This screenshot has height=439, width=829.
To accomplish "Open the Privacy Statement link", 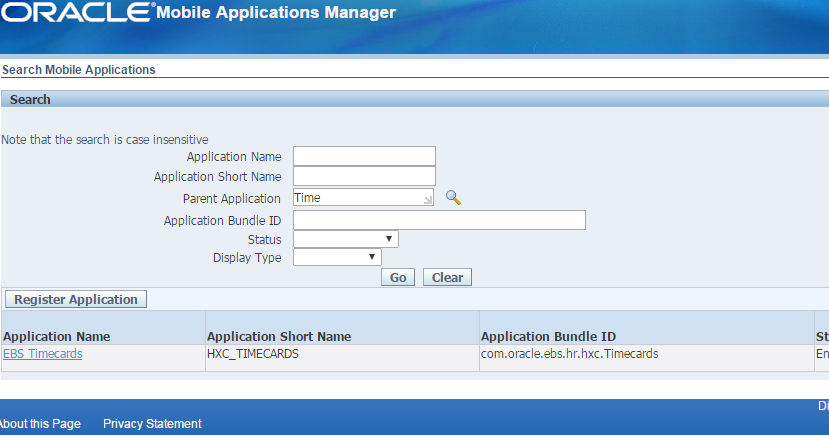I will [x=152, y=424].
